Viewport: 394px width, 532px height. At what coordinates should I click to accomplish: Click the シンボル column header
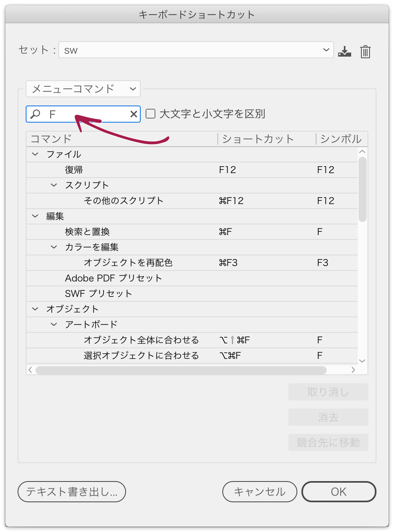click(x=342, y=139)
